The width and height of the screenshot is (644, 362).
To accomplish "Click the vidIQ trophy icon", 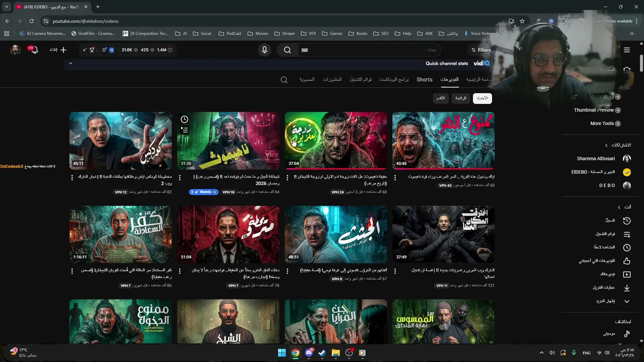I will 92,50.
